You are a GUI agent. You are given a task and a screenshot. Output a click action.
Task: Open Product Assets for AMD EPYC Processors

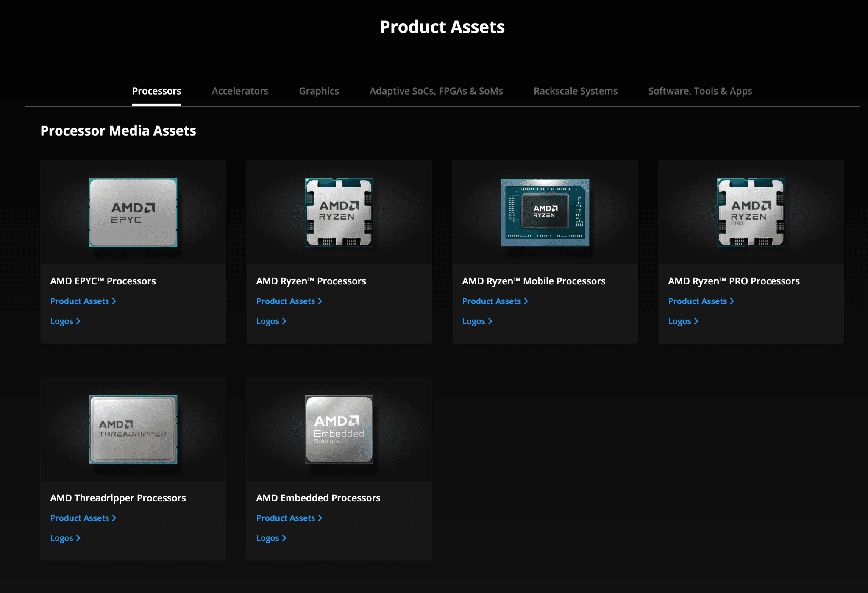(x=83, y=301)
